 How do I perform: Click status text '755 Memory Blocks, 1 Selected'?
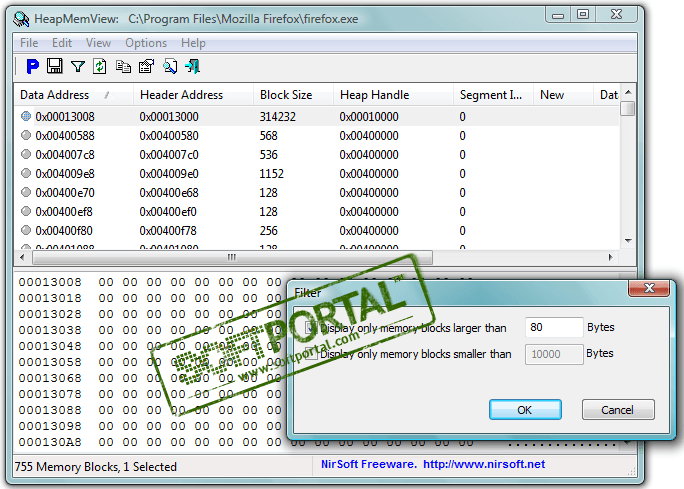point(96,466)
